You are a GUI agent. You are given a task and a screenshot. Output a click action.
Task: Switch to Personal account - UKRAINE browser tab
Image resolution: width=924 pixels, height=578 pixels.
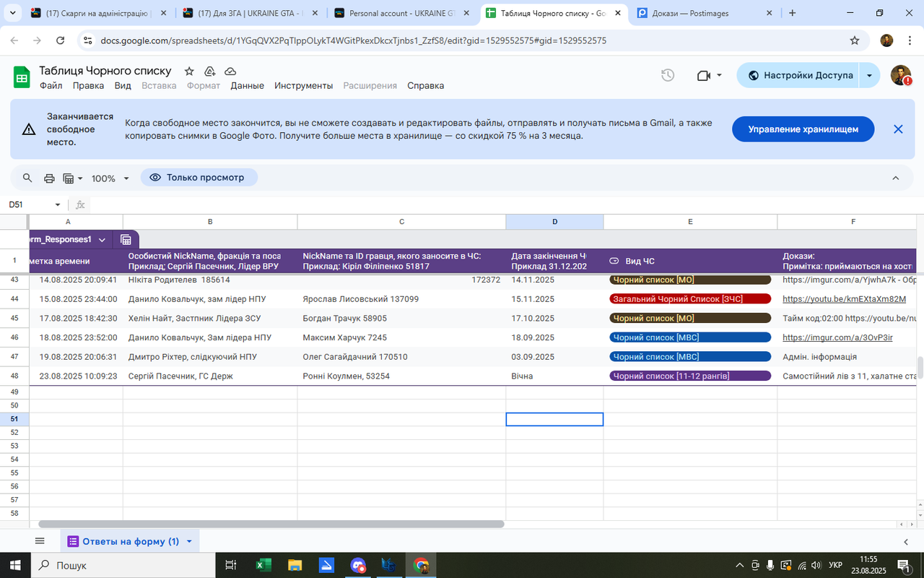click(401, 13)
